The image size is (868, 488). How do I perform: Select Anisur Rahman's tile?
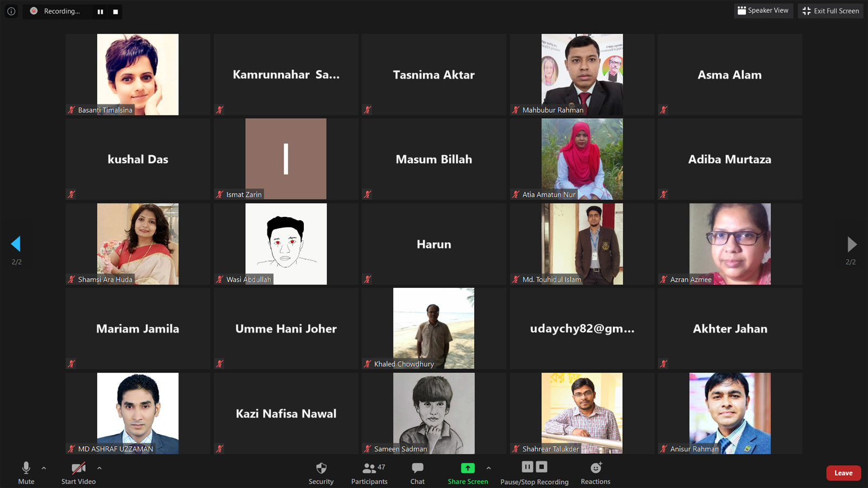pos(730,413)
